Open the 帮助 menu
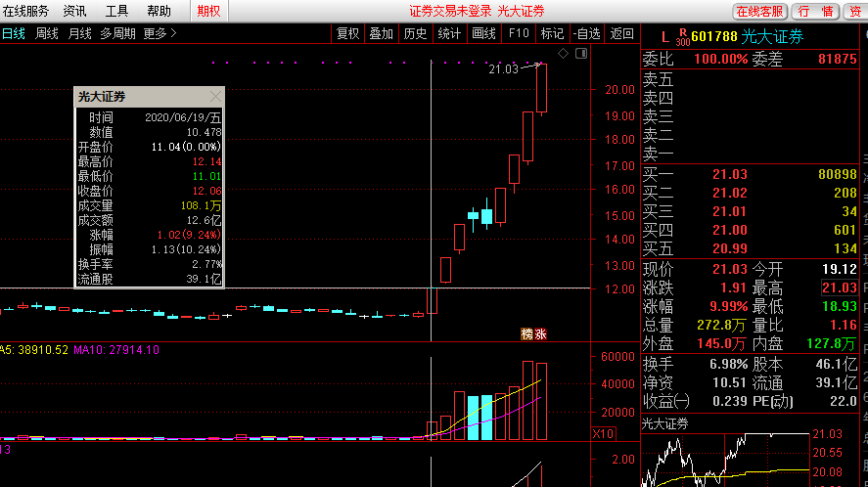Image resolution: width=868 pixels, height=487 pixels. pos(159,11)
